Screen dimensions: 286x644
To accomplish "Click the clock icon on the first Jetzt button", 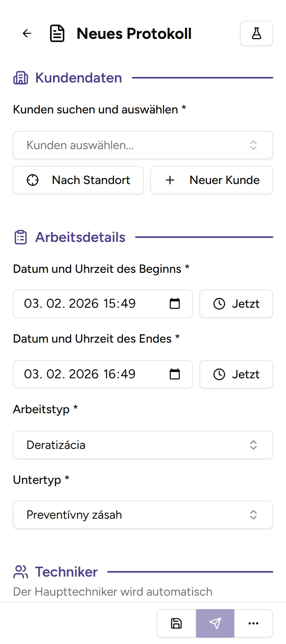I will click(219, 304).
